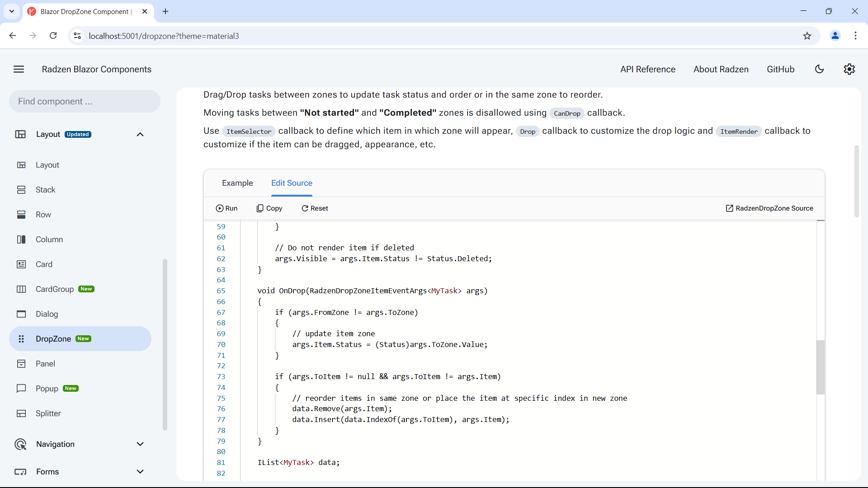This screenshot has width=868, height=488.
Task: Click the CanDrop inline code label
Action: point(567,113)
